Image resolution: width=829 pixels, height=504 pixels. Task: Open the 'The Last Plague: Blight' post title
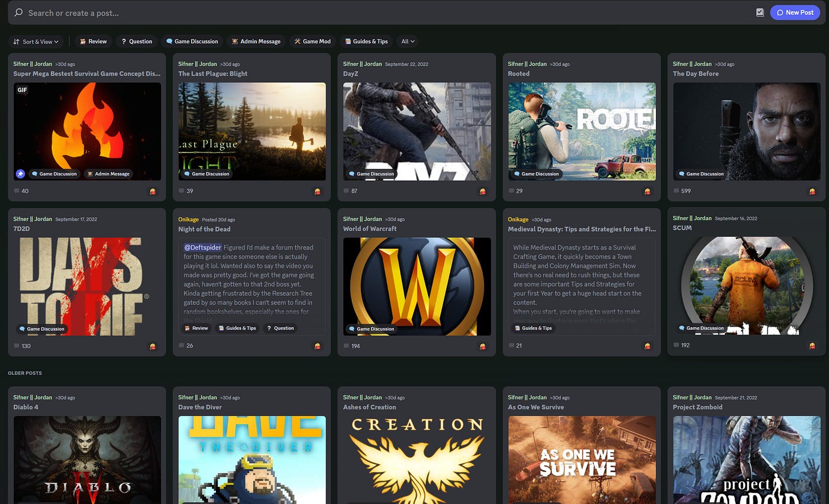click(x=213, y=74)
